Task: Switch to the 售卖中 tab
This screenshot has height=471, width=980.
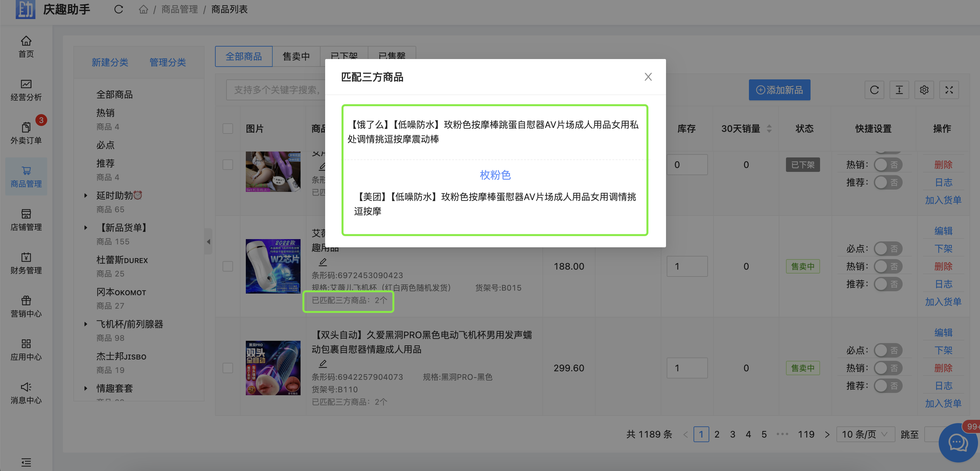Action: click(x=296, y=56)
